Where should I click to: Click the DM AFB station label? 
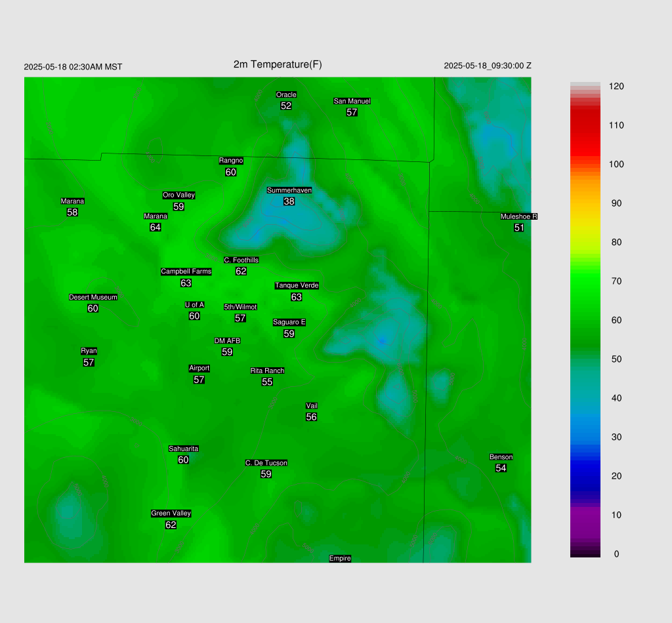tap(227, 341)
